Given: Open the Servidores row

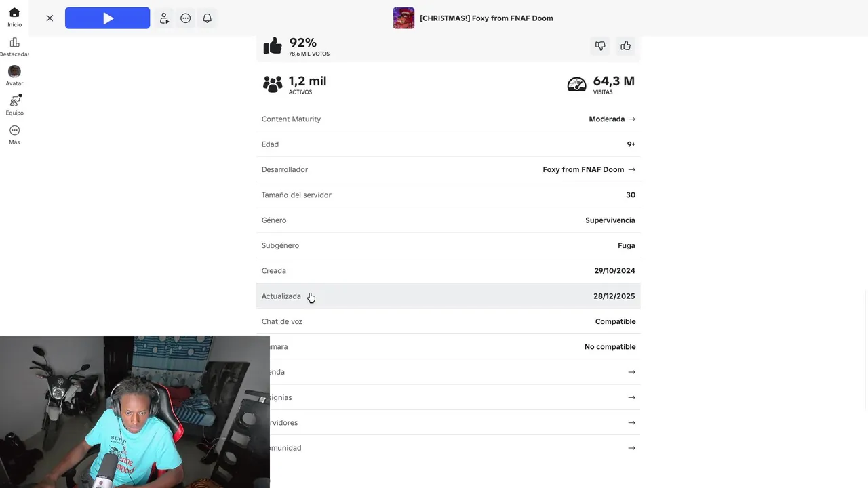Looking at the screenshot, I should [x=448, y=422].
